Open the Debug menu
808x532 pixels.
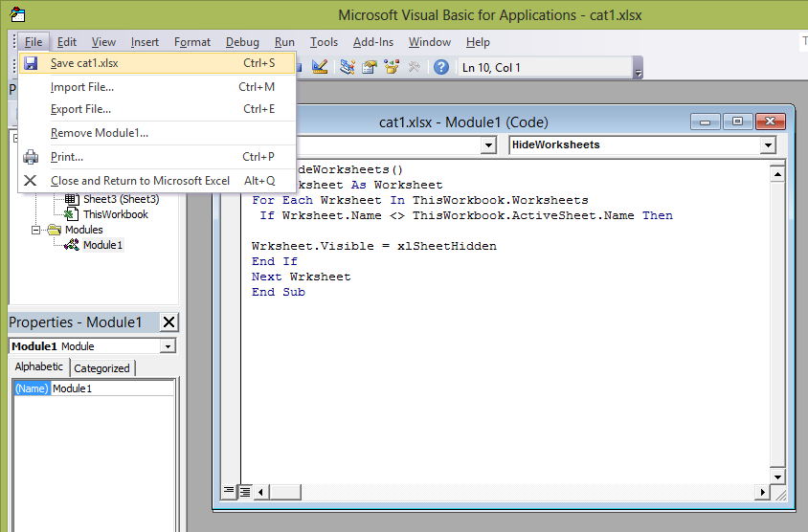(x=242, y=42)
